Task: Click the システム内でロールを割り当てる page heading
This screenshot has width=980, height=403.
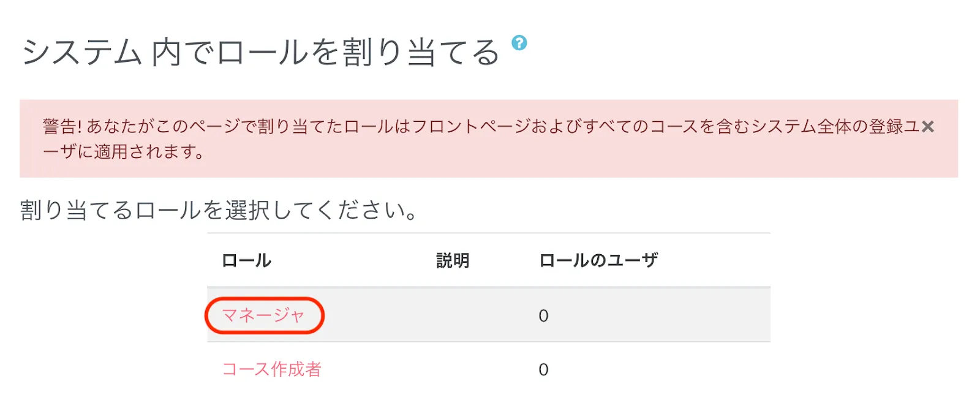Action: tap(260, 53)
